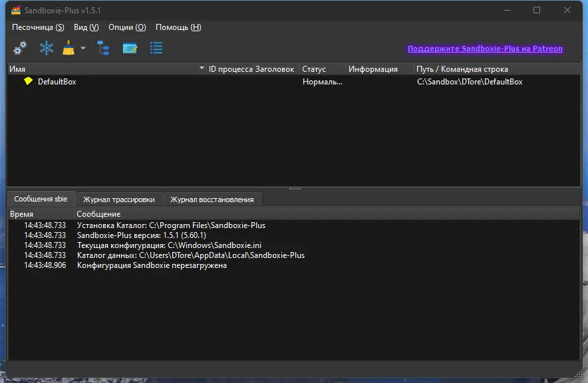Screen dimensions: 588x383
Task: Select the Текущая конфигурация log message
Action: (x=169, y=245)
